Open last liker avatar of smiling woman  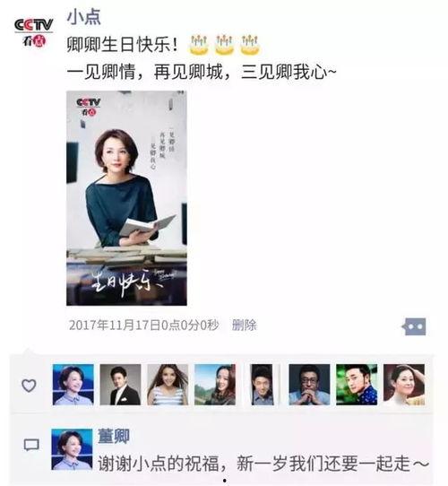(404, 385)
